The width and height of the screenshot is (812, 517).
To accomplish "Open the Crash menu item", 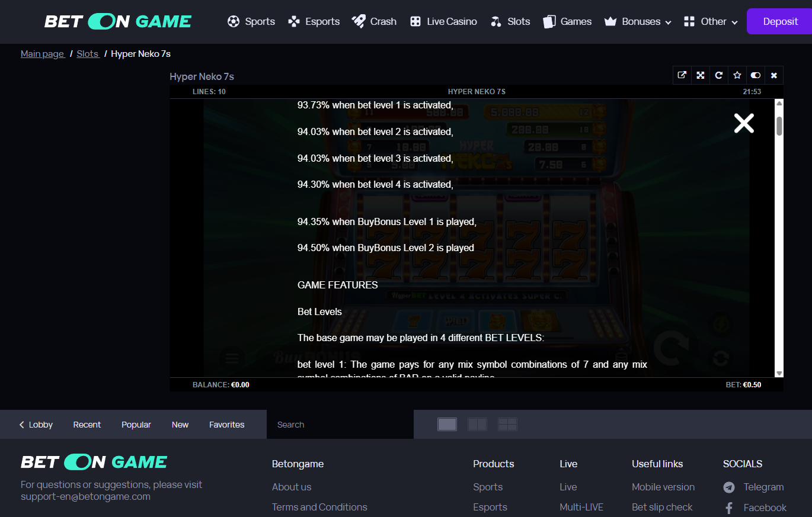I will click(383, 21).
